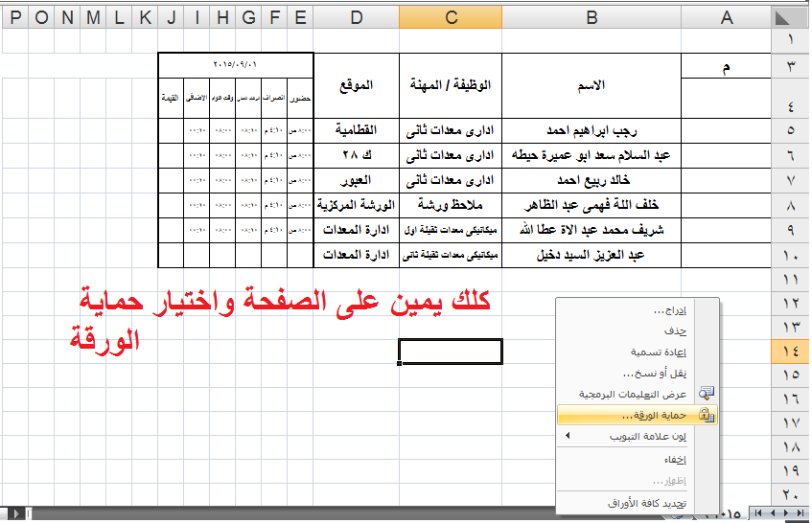Select the highlighted row header ١٤
Image resolution: width=812 pixels, height=523 pixels.
(x=791, y=352)
